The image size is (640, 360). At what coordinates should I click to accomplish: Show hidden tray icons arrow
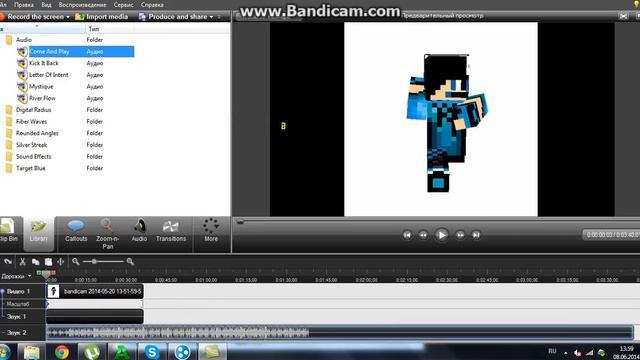tap(566, 353)
